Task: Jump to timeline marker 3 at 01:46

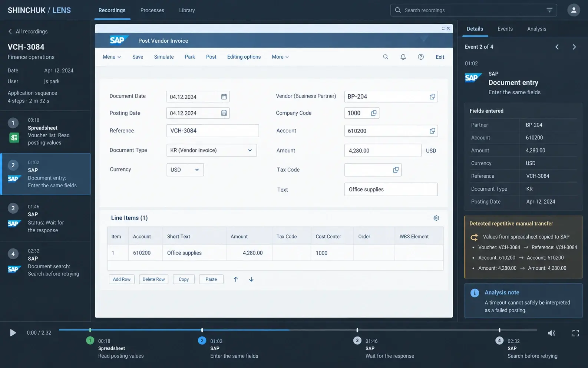Action: pyautogui.click(x=357, y=341)
